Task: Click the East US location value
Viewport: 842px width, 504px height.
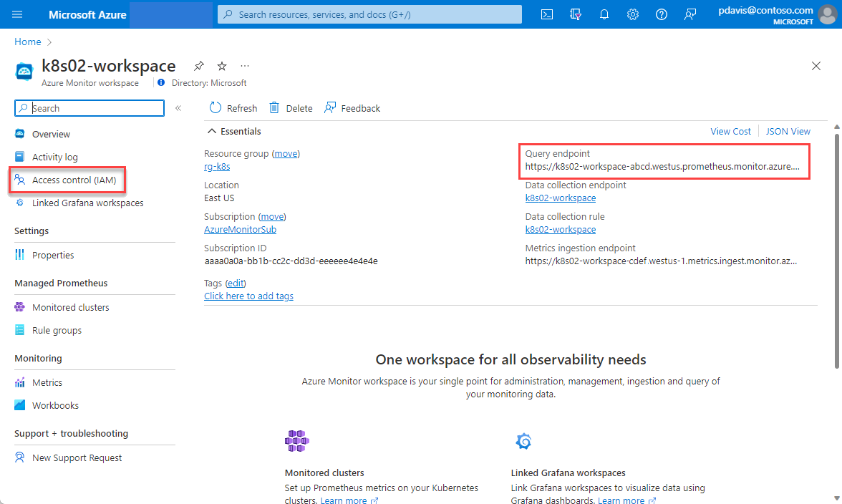Action: coord(219,198)
